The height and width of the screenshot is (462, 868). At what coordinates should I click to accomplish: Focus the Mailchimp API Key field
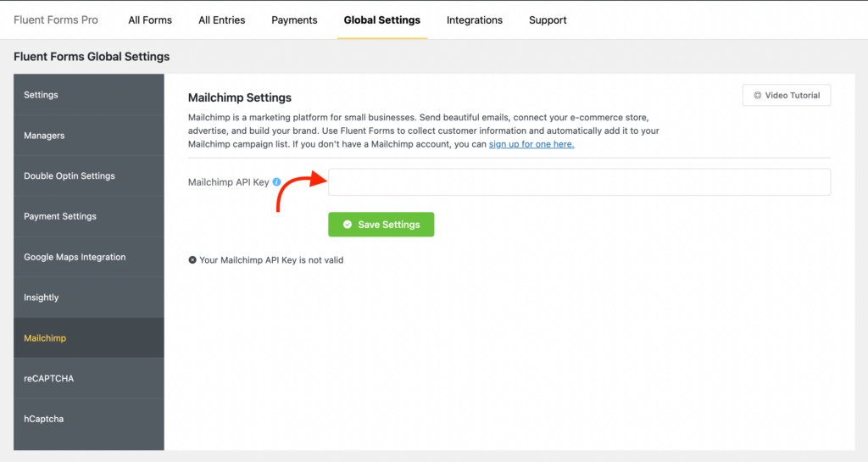click(x=579, y=182)
